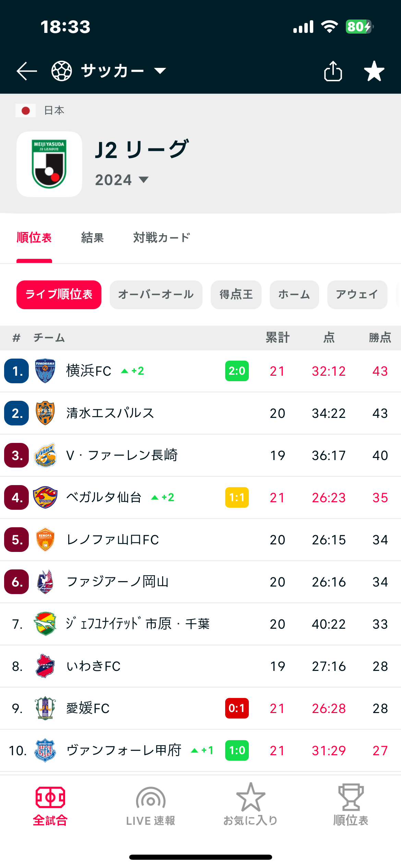Viewport: 401px width, 868px height.
Task: Open the 清水エスパルス team row
Action: click(200, 413)
